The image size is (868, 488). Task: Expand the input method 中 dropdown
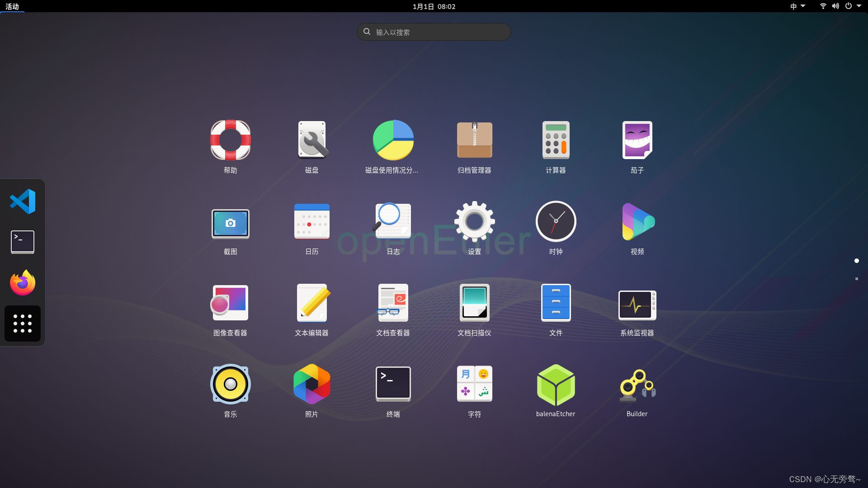[797, 6]
